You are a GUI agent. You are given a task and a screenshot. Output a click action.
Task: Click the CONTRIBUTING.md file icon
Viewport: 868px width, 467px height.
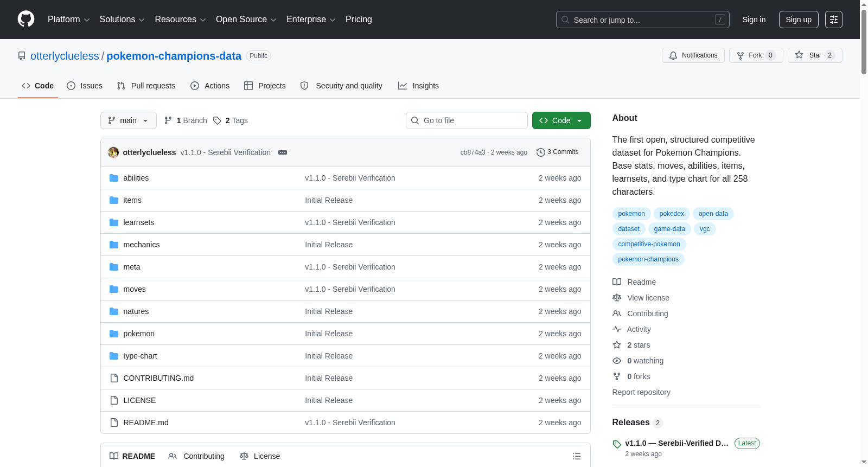click(x=114, y=378)
